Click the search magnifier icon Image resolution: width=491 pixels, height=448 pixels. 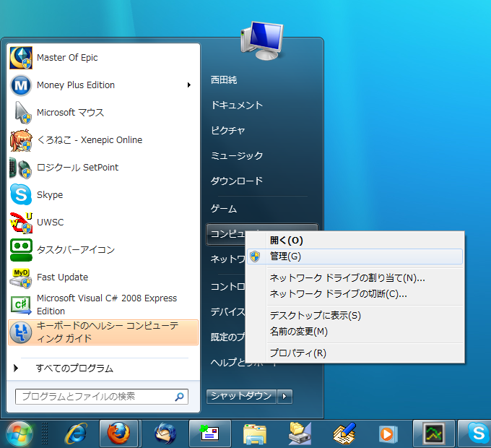[179, 397]
